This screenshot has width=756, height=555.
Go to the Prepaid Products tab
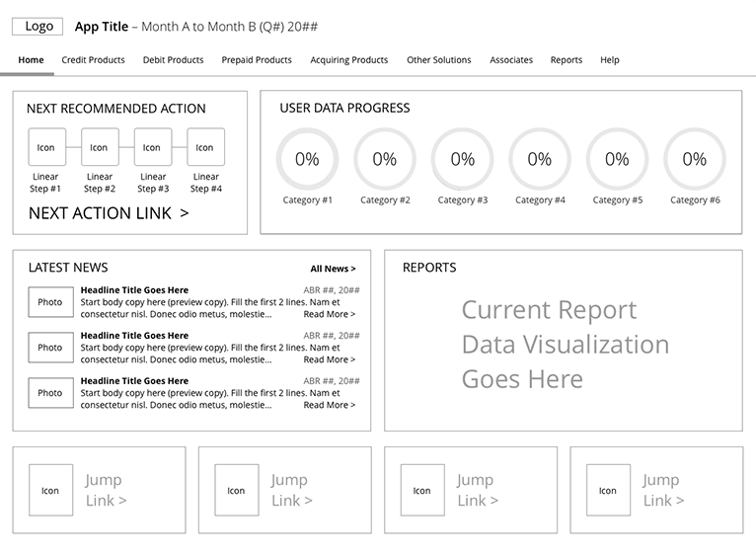point(257,60)
